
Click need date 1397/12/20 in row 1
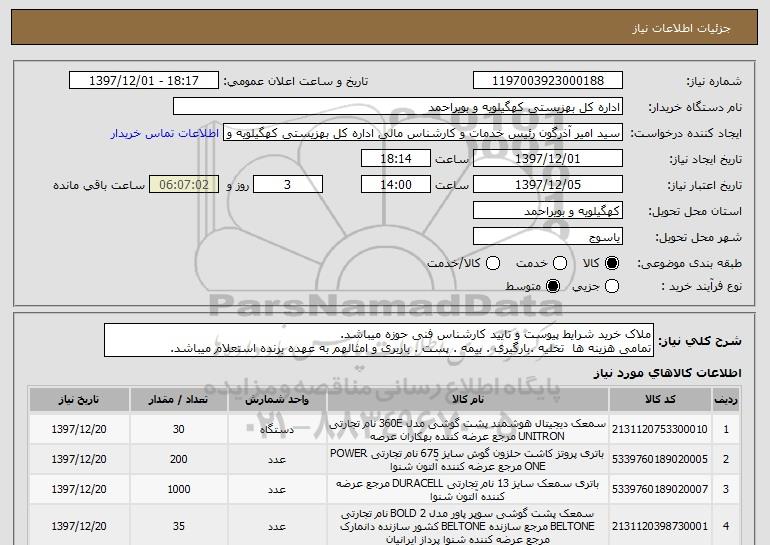[79, 429]
